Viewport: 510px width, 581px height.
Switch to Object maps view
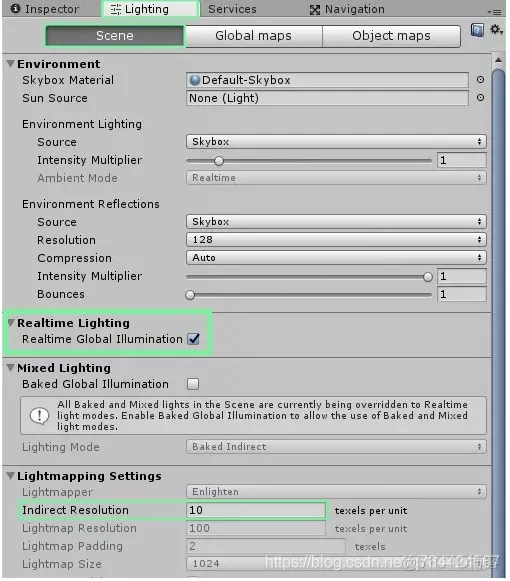tap(391, 36)
